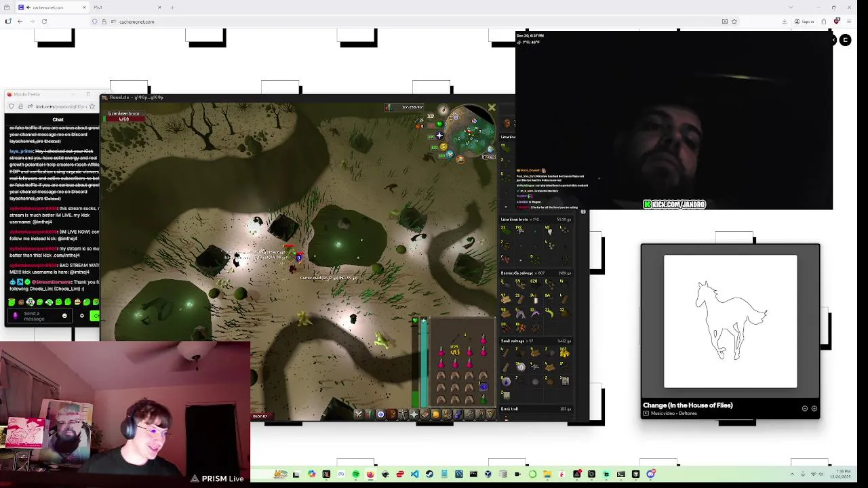The height and width of the screenshot is (488, 868).
Task: Reload the cachemonet.com page
Action: pos(44,21)
